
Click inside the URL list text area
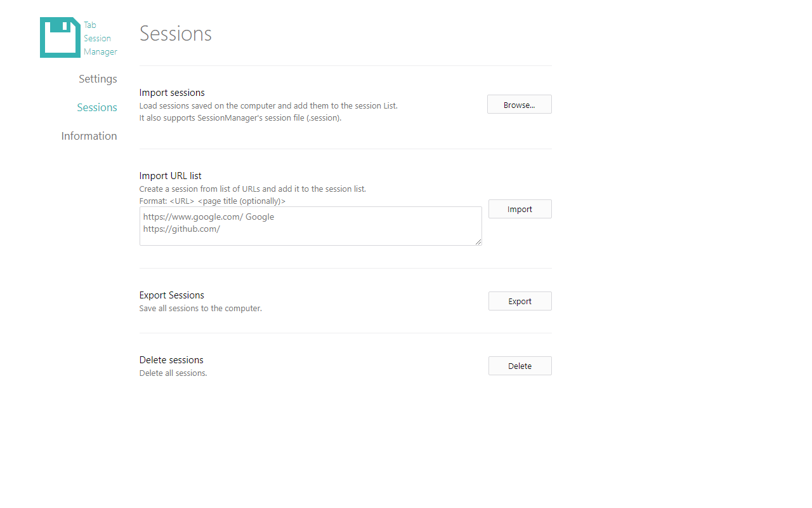pos(310,225)
